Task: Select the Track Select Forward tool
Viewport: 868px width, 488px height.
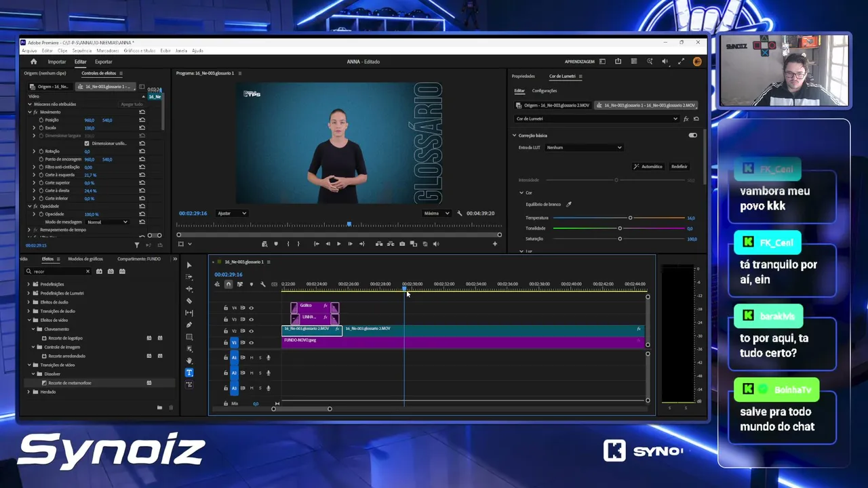Action: [189, 277]
